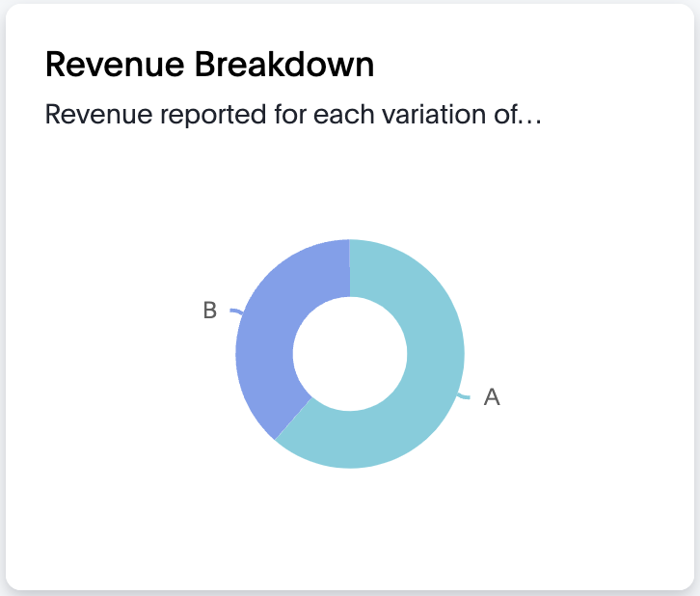700x596 pixels.
Task: Select the 'A' chart label
Action: click(x=492, y=397)
